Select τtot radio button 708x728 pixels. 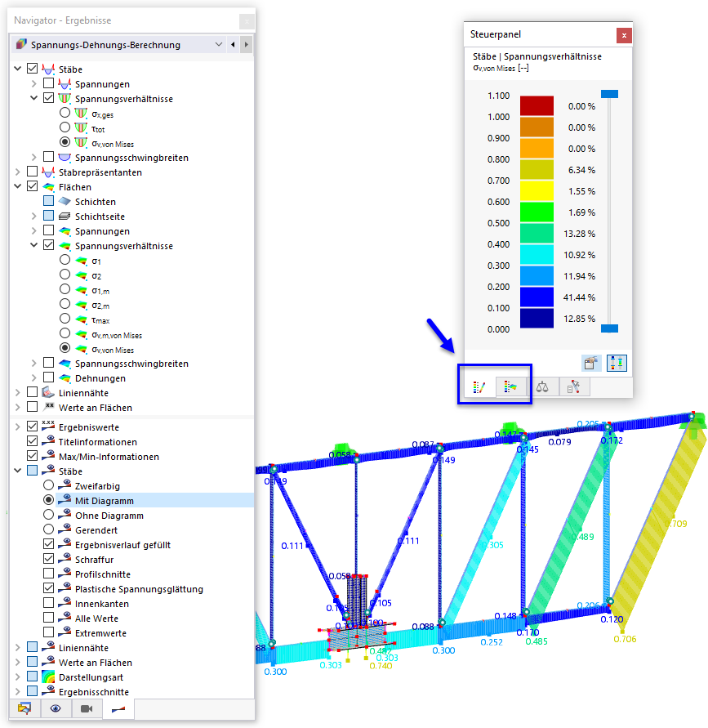(65, 127)
